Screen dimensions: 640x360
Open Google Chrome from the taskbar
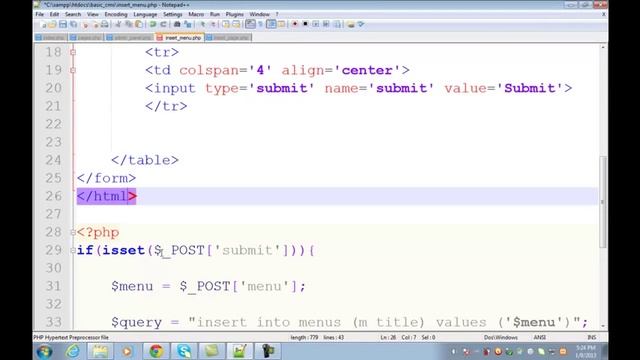coord(156,351)
